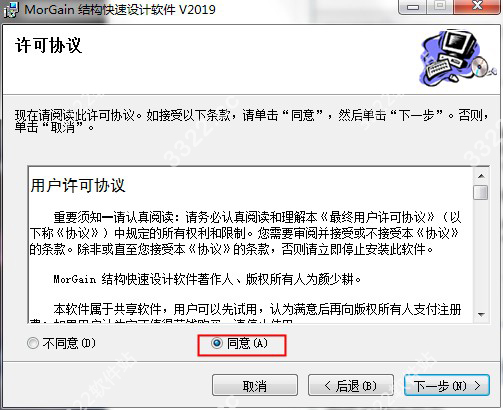Click the computer and CD illustration
This screenshot has width=503, height=410.
pos(458,58)
